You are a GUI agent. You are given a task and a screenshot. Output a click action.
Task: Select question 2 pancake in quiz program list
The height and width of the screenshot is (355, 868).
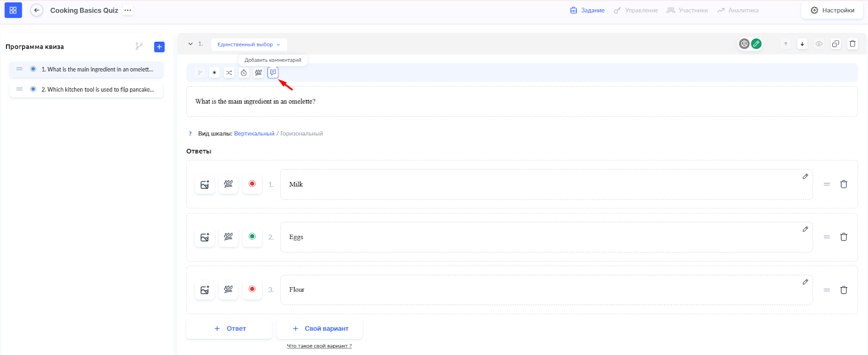tap(86, 89)
